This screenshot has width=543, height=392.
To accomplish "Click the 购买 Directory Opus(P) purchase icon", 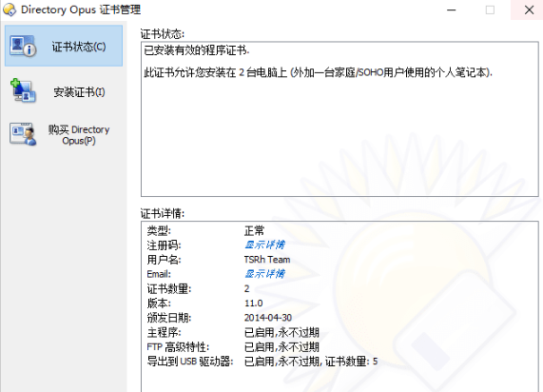I will coord(23,134).
